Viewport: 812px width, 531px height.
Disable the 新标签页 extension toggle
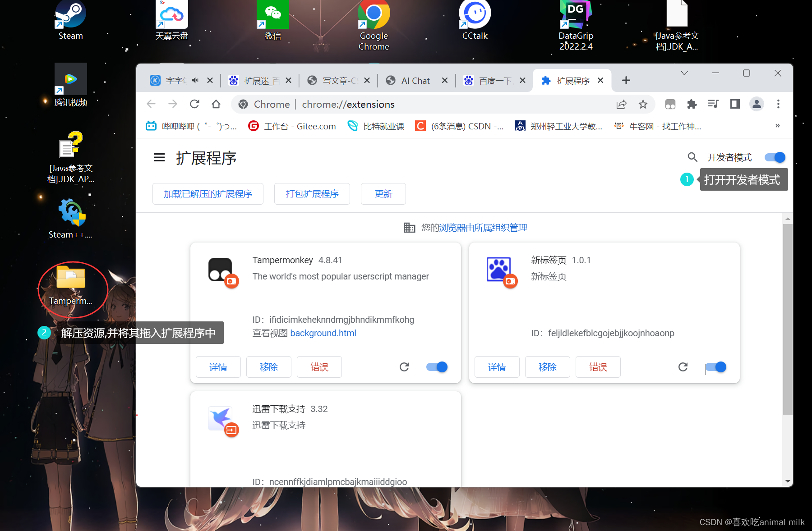pos(715,367)
